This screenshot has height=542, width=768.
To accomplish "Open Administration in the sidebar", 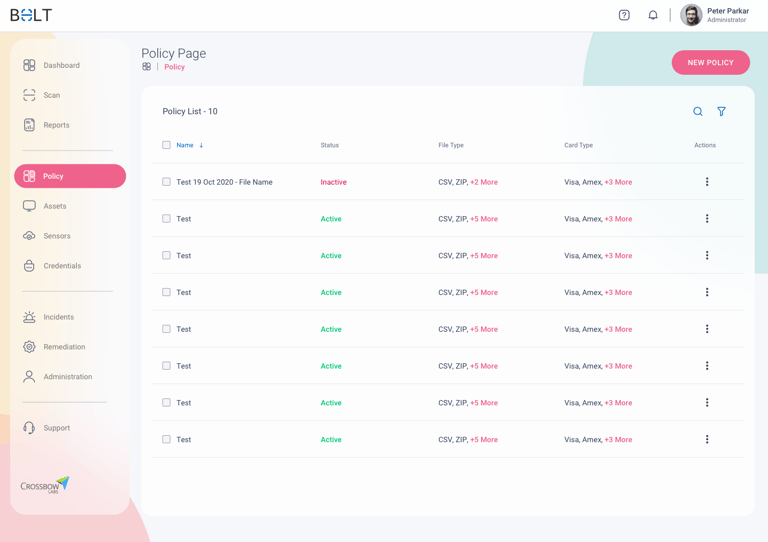I will 68,377.
